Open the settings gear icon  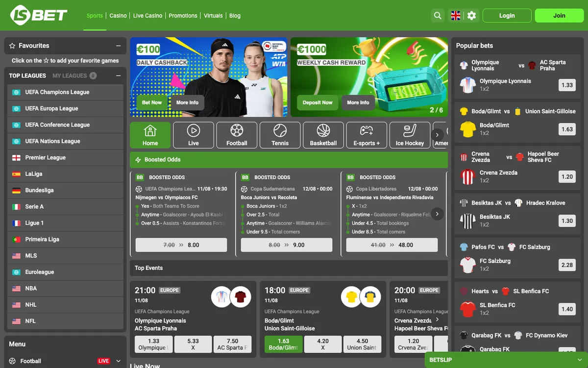[x=471, y=16]
